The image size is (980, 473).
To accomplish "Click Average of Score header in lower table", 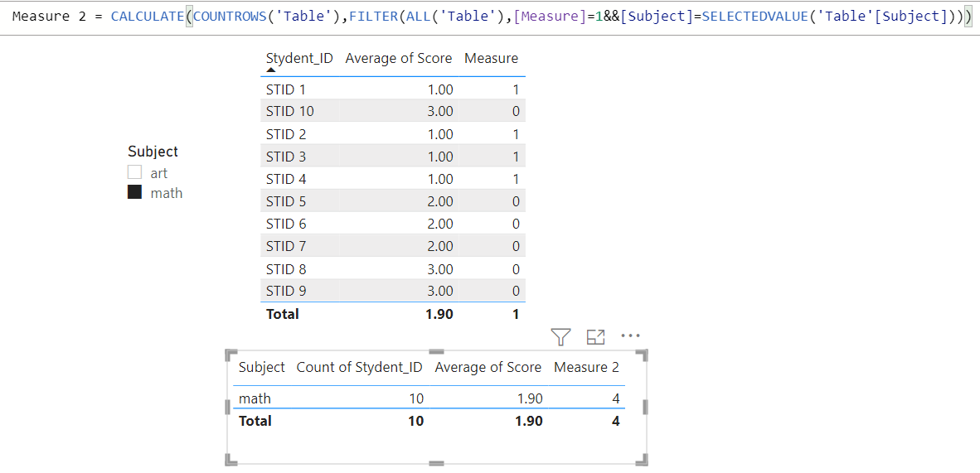I will point(488,368).
